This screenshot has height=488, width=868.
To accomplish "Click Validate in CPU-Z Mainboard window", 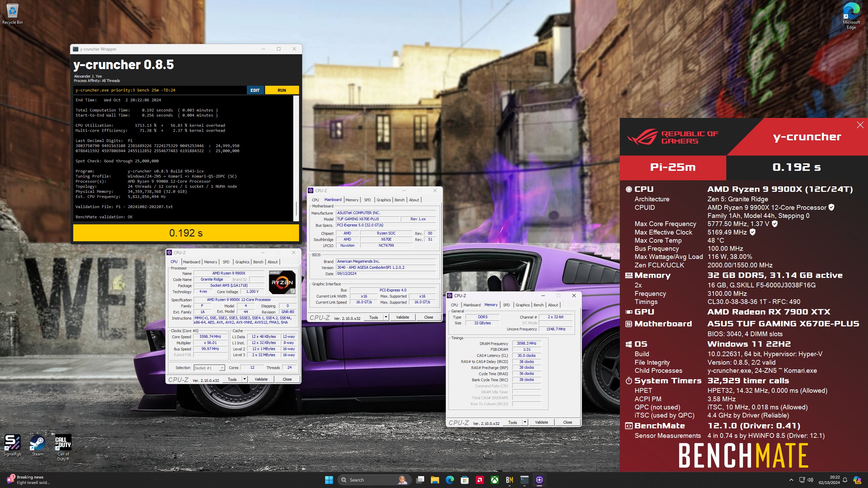I will 402,317.
